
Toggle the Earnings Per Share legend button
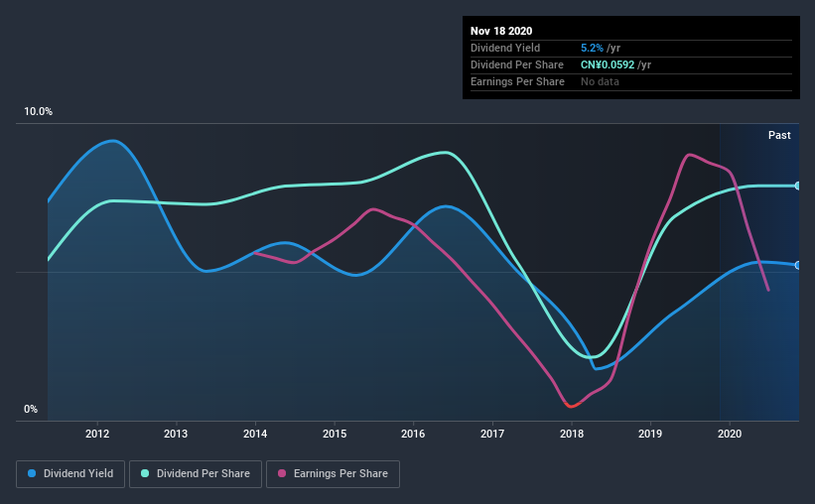pyautogui.click(x=333, y=474)
